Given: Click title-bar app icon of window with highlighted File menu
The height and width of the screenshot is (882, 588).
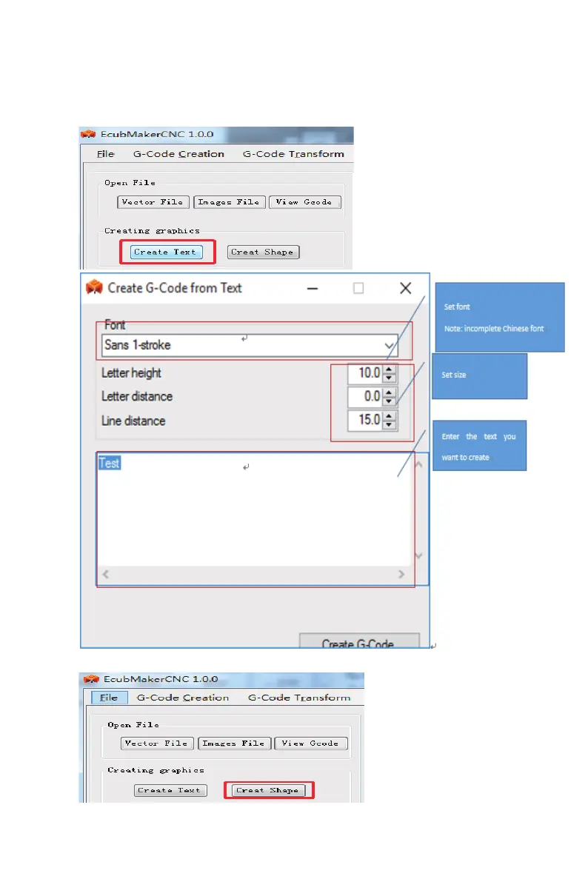Looking at the screenshot, I should (x=91, y=679).
